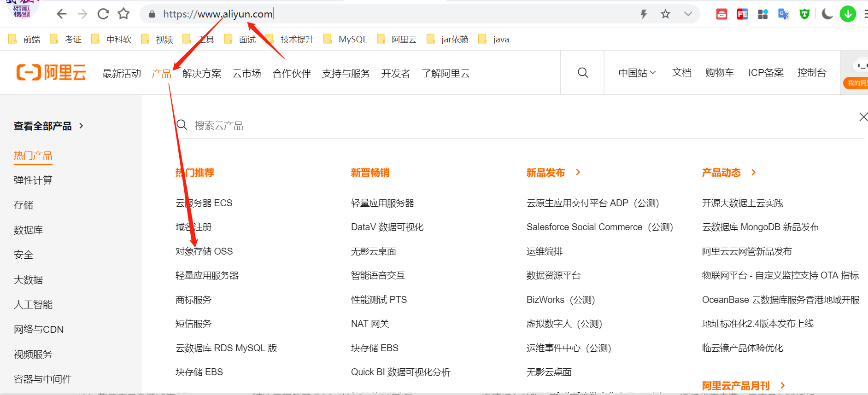This screenshot has width=868, height=395.
Task: Click the lightning speed mode icon
Action: [644, 14]
